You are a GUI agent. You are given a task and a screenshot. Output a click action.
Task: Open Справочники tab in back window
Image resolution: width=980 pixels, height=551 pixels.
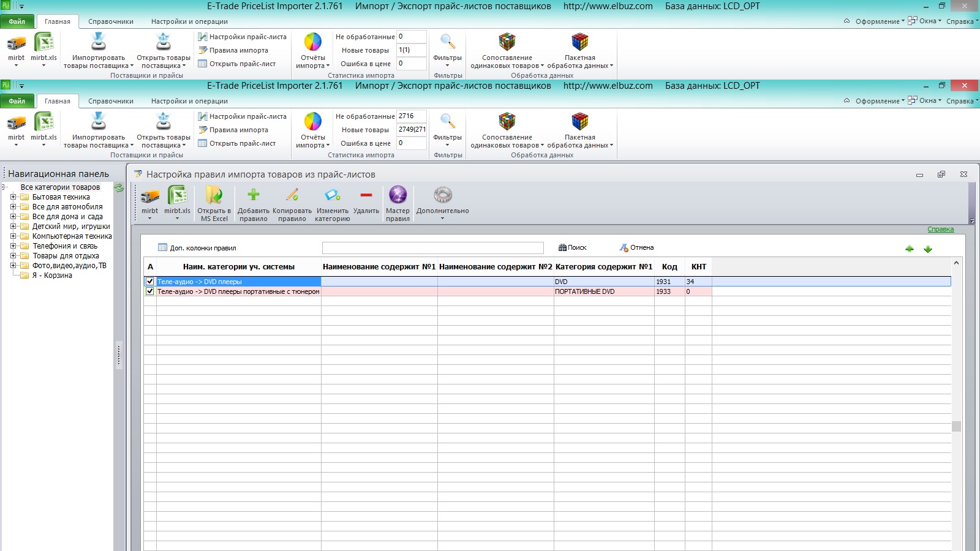(x=110, y=21)
